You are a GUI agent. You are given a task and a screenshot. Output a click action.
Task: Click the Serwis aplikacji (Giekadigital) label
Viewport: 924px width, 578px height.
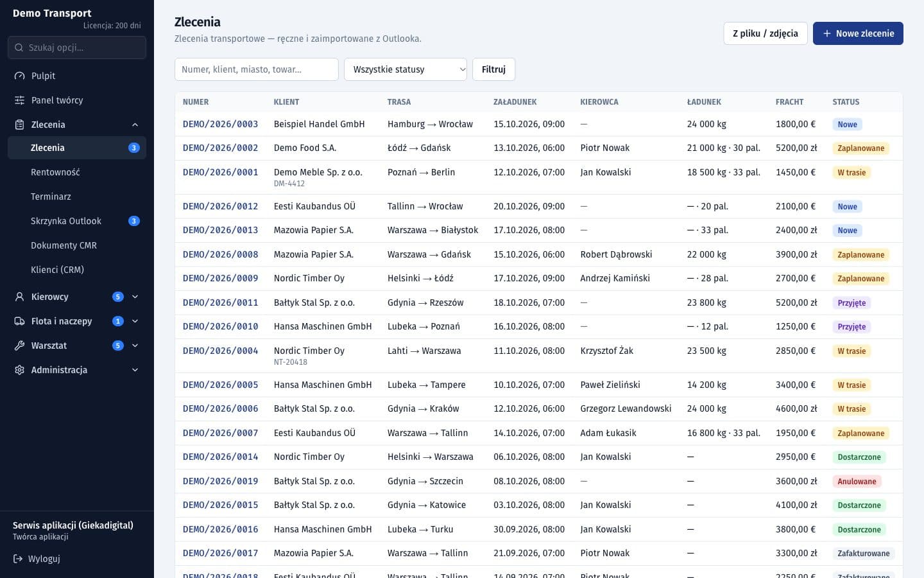tap(73, 525)
